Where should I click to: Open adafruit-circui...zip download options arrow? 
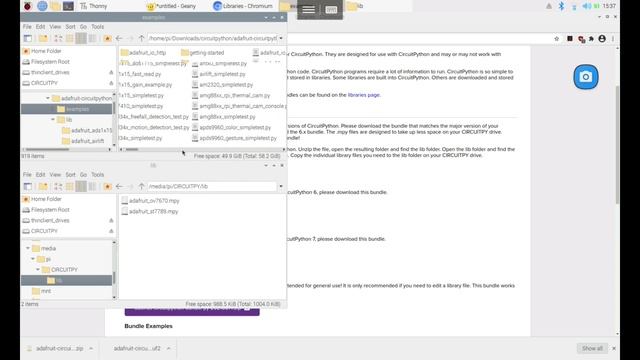tap(91, 349)
